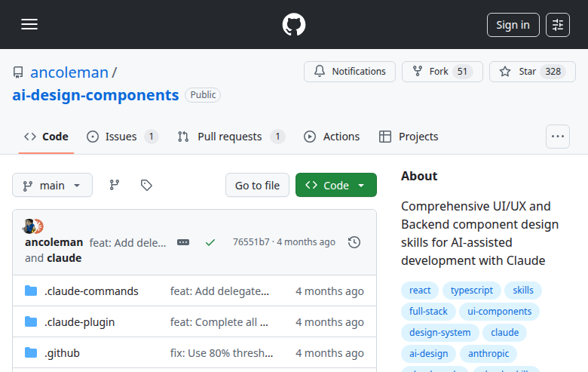Select the react topic tag

[420, 291]
